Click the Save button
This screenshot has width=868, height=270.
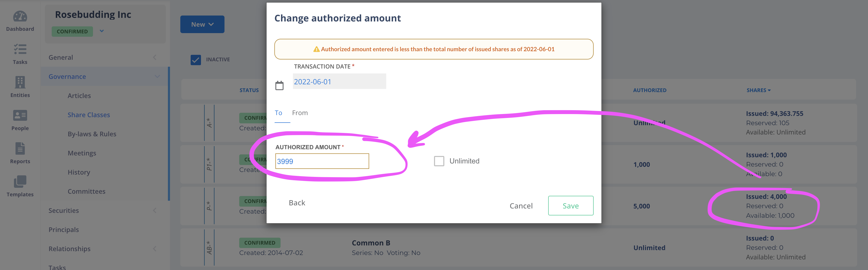571,206
